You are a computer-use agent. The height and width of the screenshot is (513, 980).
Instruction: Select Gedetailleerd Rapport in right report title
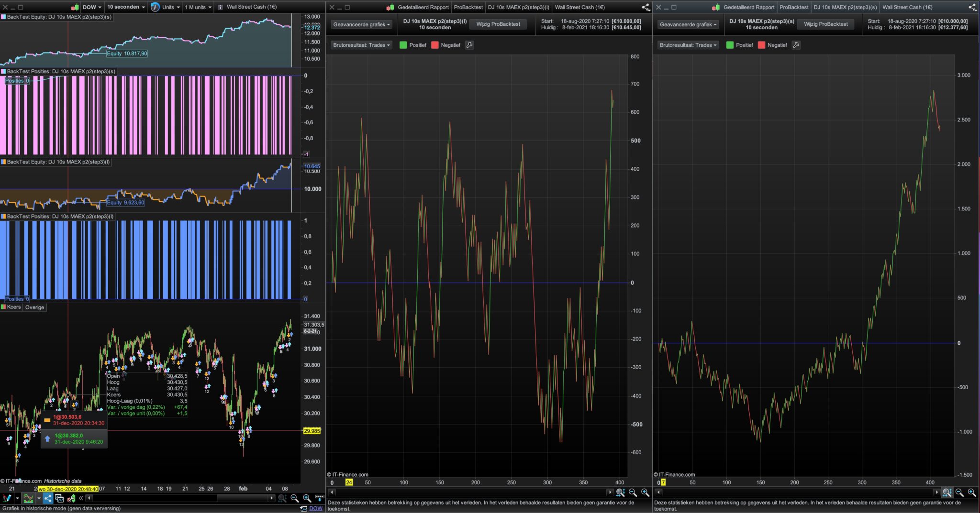point(749,7)
